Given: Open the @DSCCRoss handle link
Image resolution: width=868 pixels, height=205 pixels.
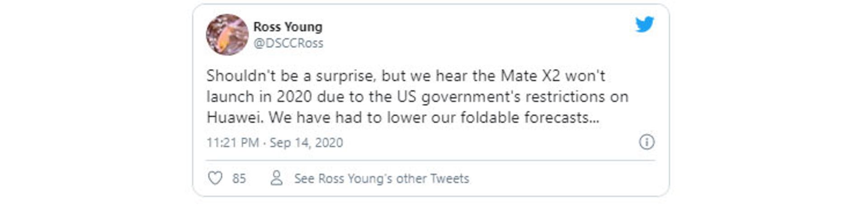Looking at the screenshot, I should pyautogui.click(x=288, y=43).
